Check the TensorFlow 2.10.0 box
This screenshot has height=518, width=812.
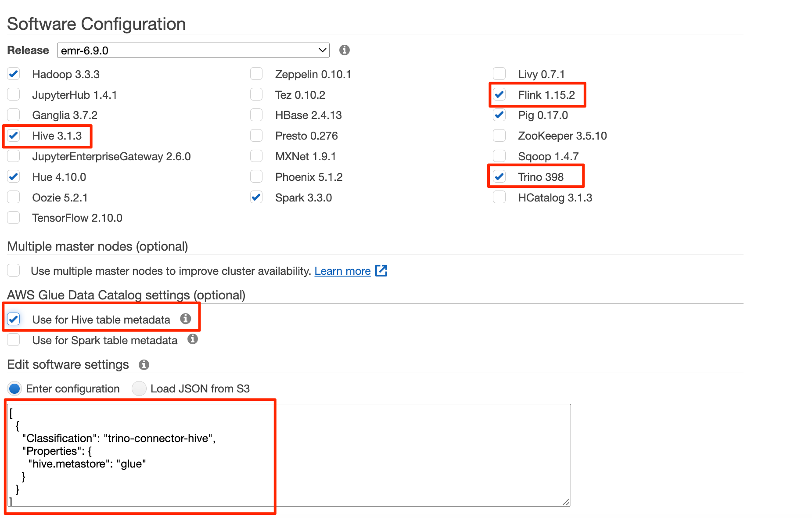[14, 218]
